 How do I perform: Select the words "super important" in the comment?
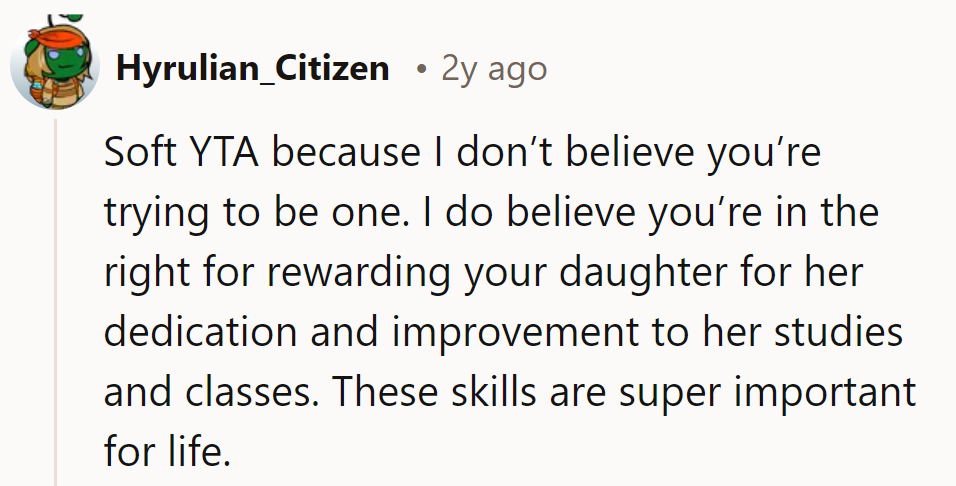[768, 393]
